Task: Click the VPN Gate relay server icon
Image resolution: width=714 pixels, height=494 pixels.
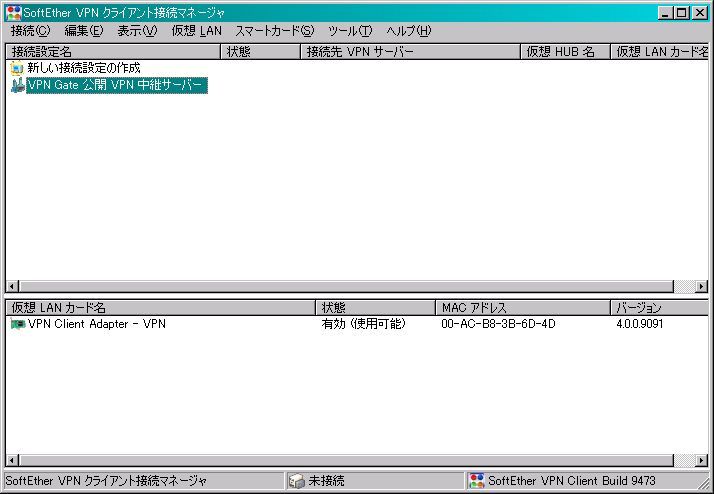Action: (18, 85)
